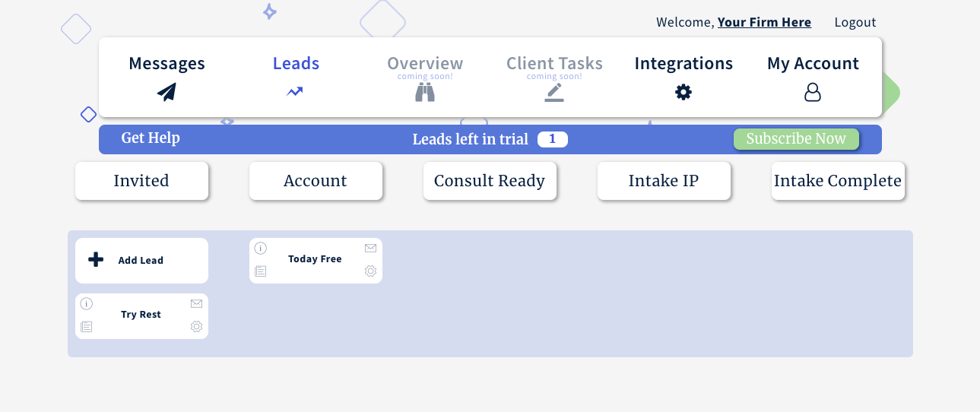The width and height of the screenshot is (980, 412).
Task: Open the document icon on Try Rest card
Action: (87, 326)
